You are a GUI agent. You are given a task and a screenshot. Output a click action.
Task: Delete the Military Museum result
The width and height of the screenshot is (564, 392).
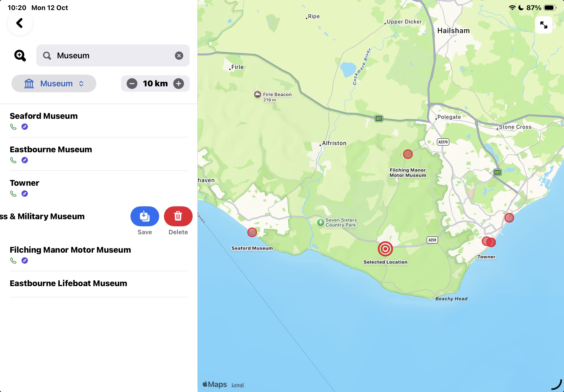pyautogui.click(x=178, y=216)
